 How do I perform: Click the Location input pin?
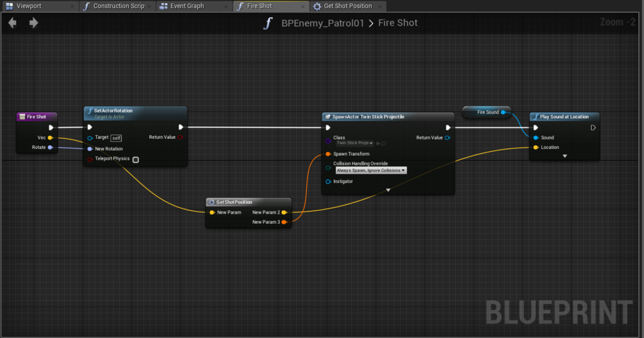tap(536, 147)
